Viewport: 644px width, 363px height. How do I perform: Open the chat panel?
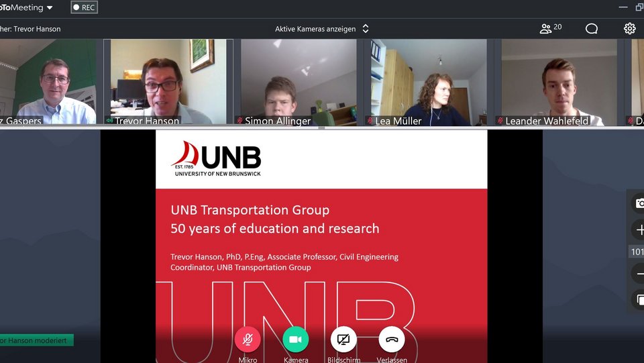pos(592,28)
